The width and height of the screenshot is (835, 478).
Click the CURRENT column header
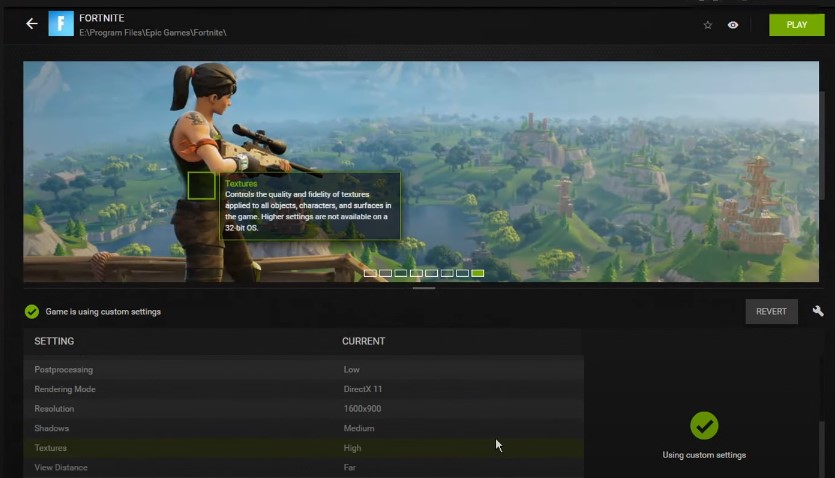[x=363, y=341]
